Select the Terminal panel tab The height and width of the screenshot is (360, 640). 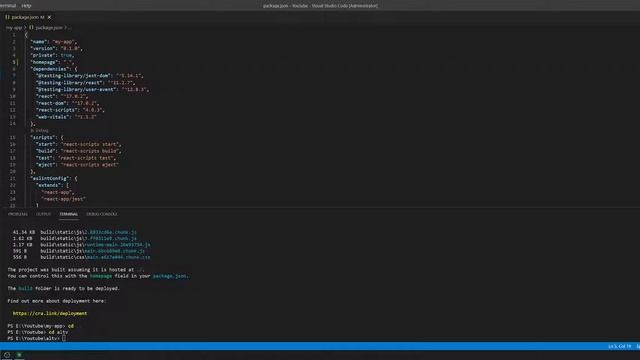point(69,214)
